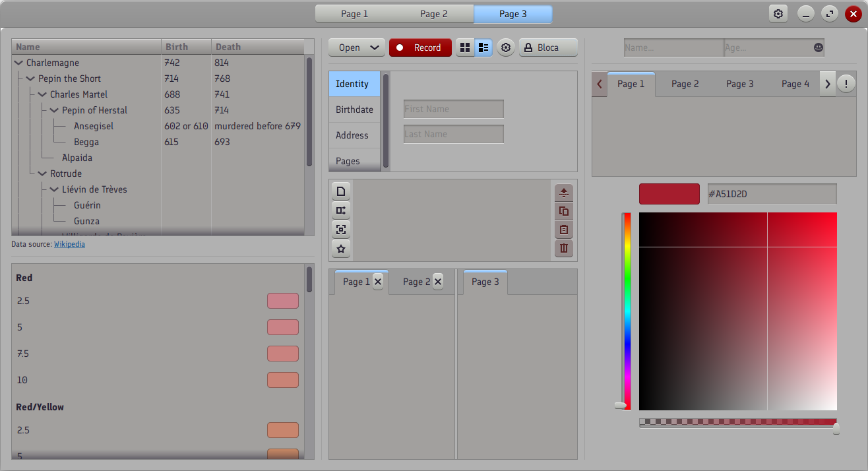Open settings gear in the title bar

click(778, 14)
